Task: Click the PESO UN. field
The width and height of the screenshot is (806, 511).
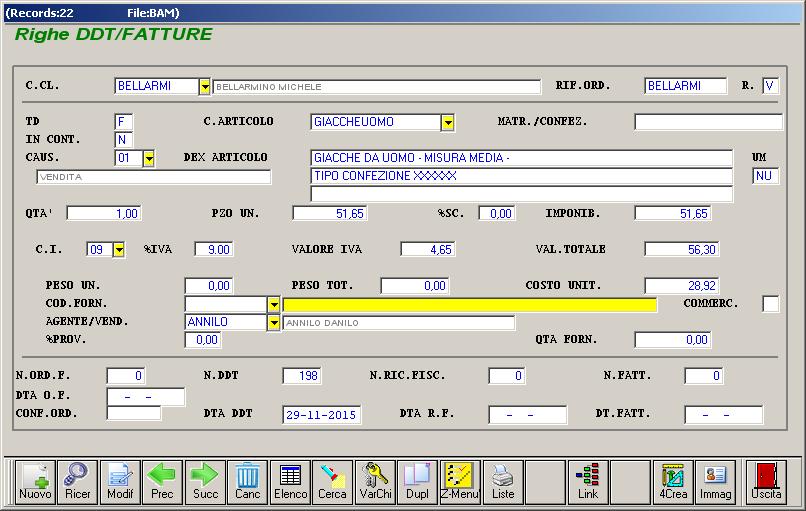Action: pos(208,285)
